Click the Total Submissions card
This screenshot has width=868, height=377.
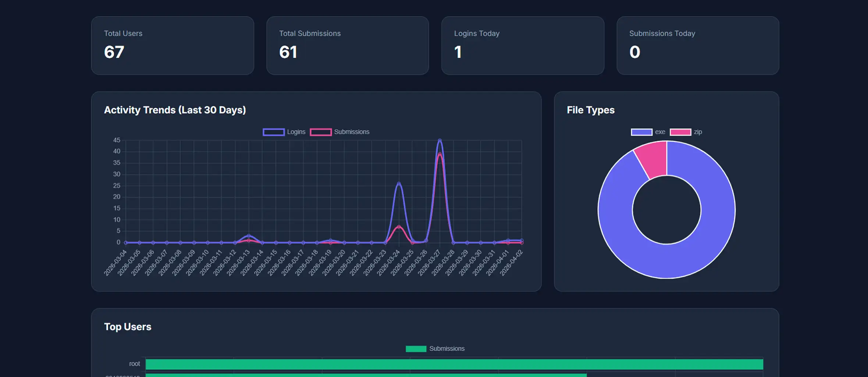(x=348, y=45)
